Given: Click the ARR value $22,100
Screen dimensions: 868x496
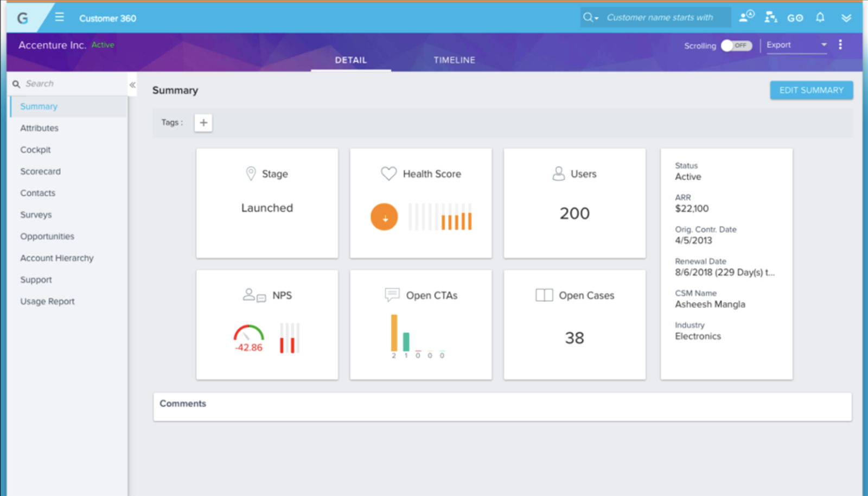Looking at the screenshot, I should pos(692,208).
